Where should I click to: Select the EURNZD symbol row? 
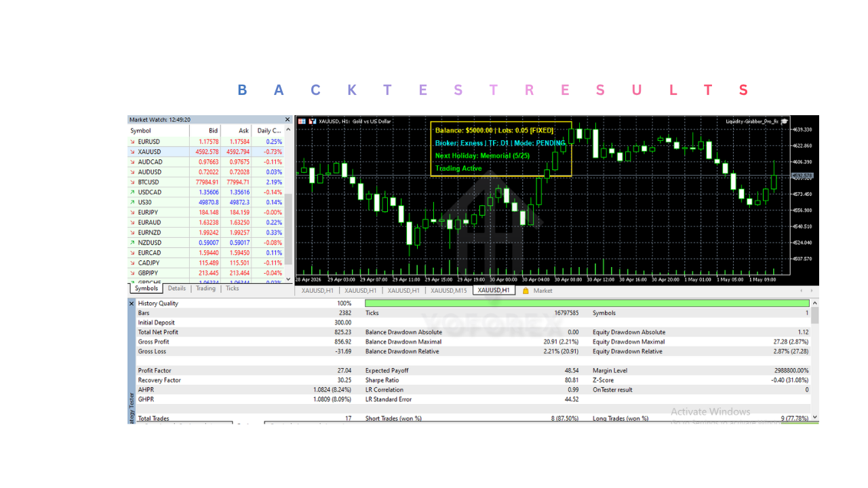click(x=206, y=232)
